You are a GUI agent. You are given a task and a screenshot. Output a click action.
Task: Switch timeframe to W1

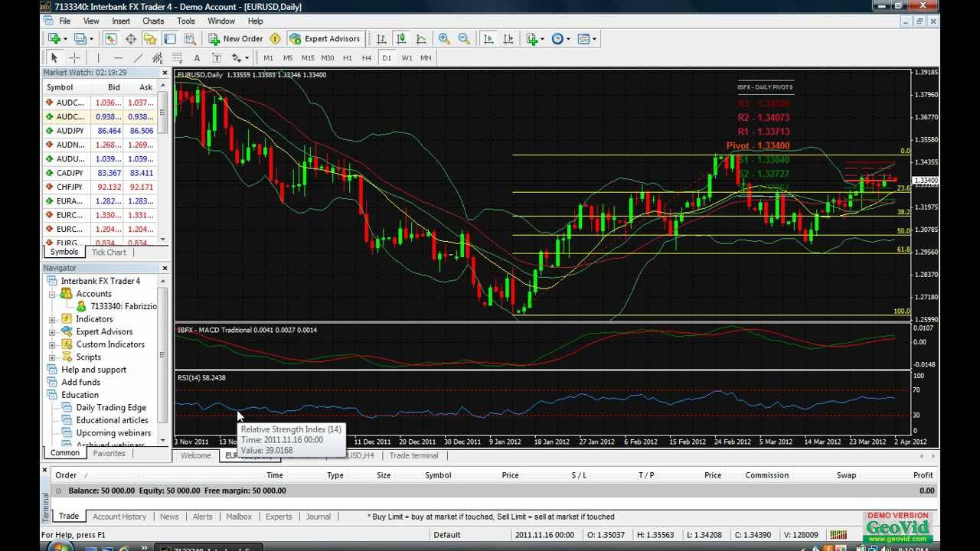tap(407, 57)
